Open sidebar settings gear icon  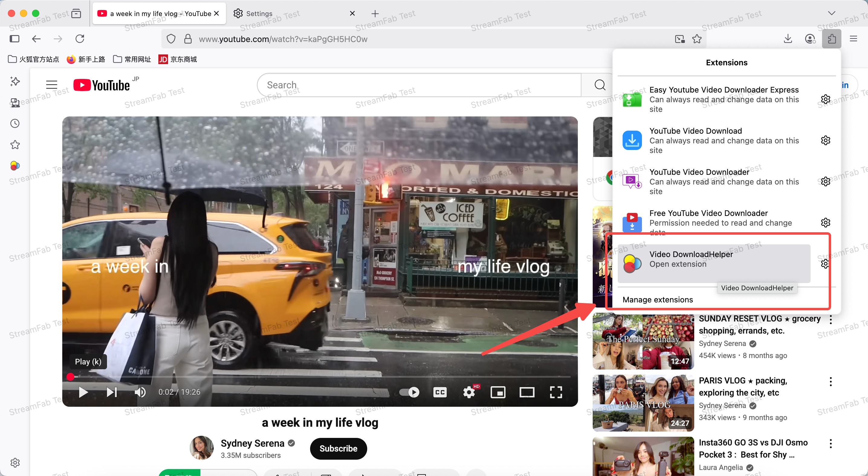click(x=15, y=462)
